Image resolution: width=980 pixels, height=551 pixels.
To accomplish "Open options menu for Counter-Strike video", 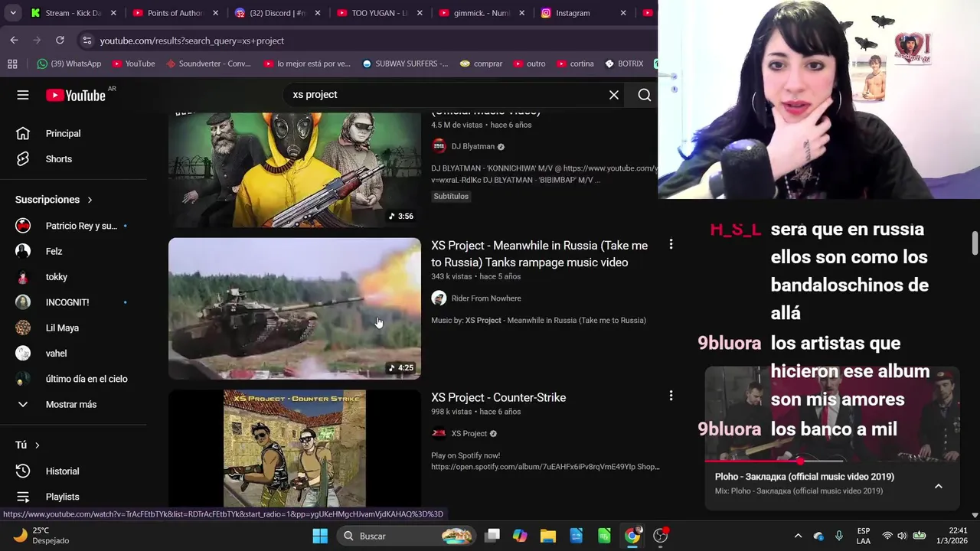I will pos(671,396).
